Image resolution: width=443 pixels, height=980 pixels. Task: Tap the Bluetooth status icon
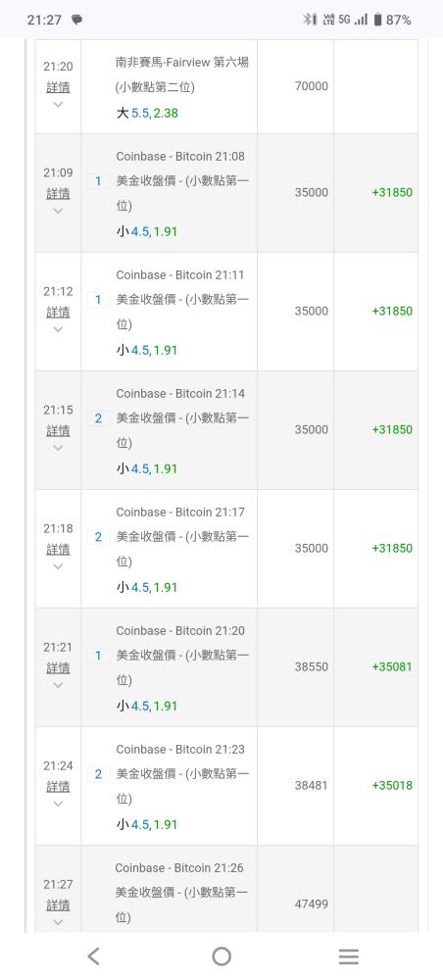tap(309, 20)
